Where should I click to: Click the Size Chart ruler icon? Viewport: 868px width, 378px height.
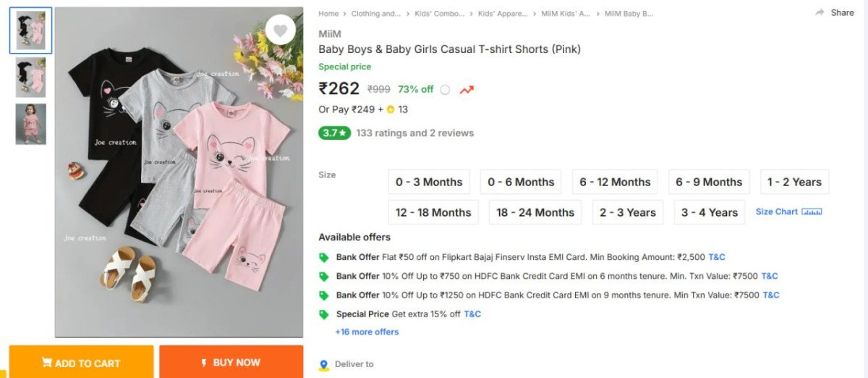click(x=812, y=212)
